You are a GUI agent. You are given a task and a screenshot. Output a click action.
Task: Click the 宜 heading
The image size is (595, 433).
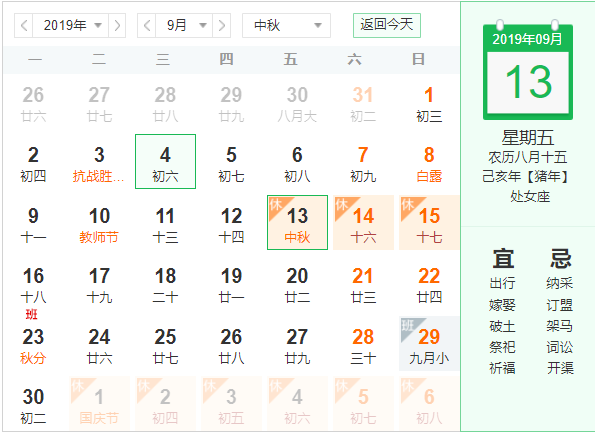pos(503,258)
